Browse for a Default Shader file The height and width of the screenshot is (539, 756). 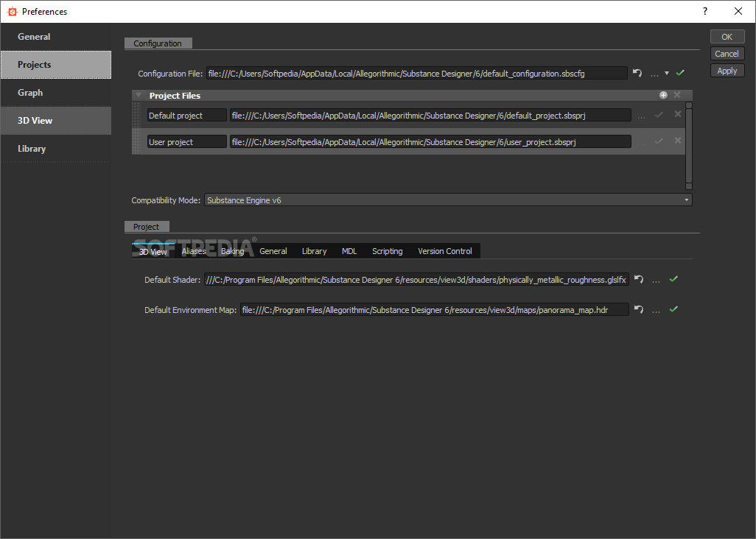click(656, 281)
